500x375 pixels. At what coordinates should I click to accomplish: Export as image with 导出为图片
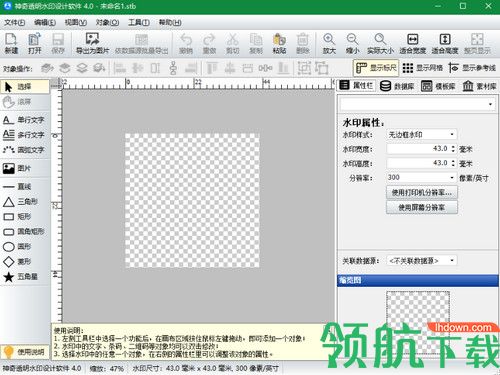coord(92,43)
